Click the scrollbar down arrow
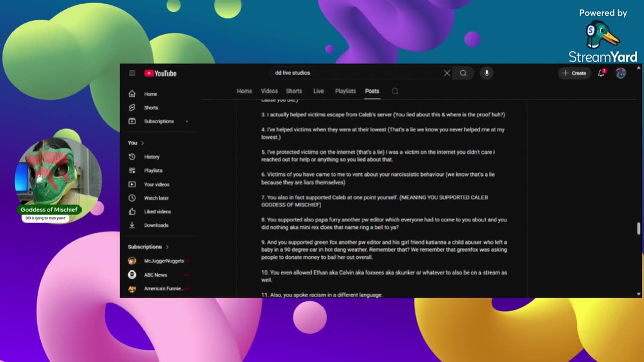Screen dimensions: 644x362 (x=639, y=294)
